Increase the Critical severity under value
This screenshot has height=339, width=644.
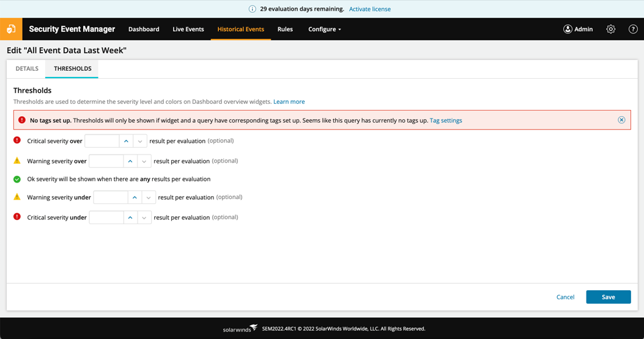[x=130, y=217]
